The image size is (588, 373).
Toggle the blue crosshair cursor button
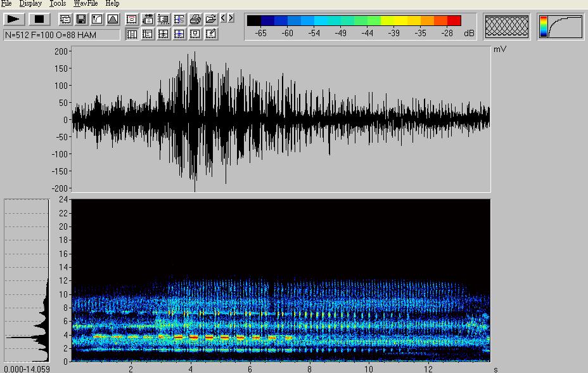[x=179, y=34]
